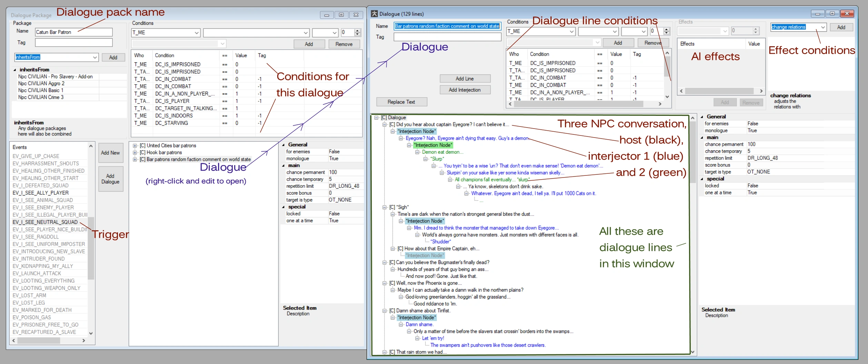868x364 pixels.
Task: Click Add next to the inheritsFrom dropdown
Action: [113, 57]
